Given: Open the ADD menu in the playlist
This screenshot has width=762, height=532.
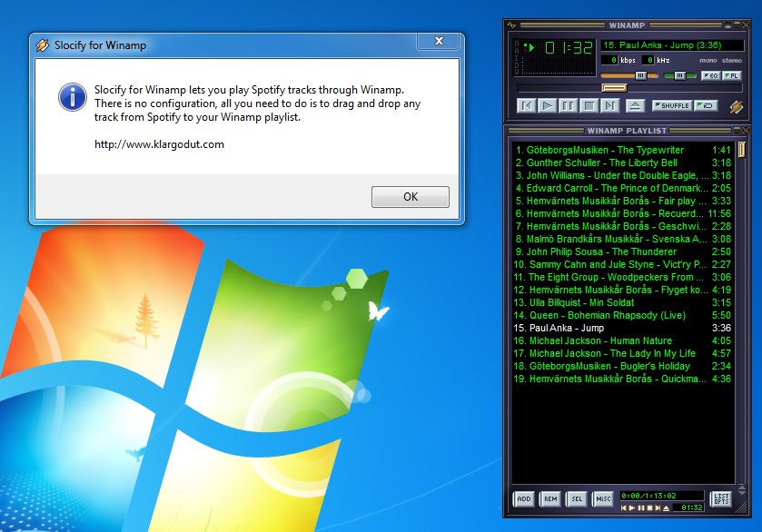Looking at the screenshot, I should 524,499.
